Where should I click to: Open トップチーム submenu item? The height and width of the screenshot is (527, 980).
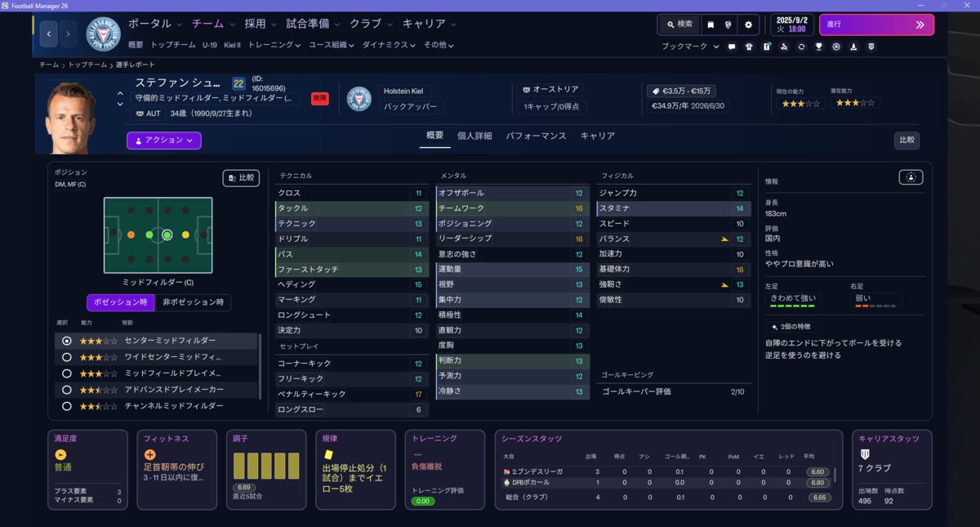[173, 45]
